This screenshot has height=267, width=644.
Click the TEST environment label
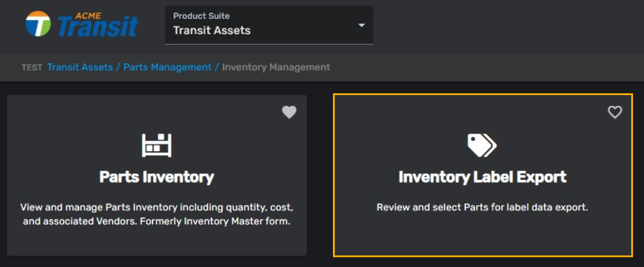[x=32, y=68]
